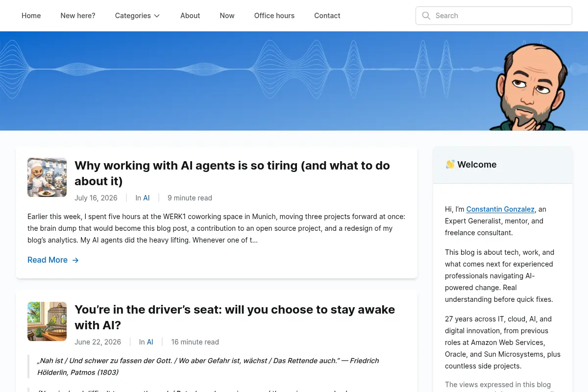
Task: Open the 'Why working with AI agents' post title
Action: tap(232, 173)
